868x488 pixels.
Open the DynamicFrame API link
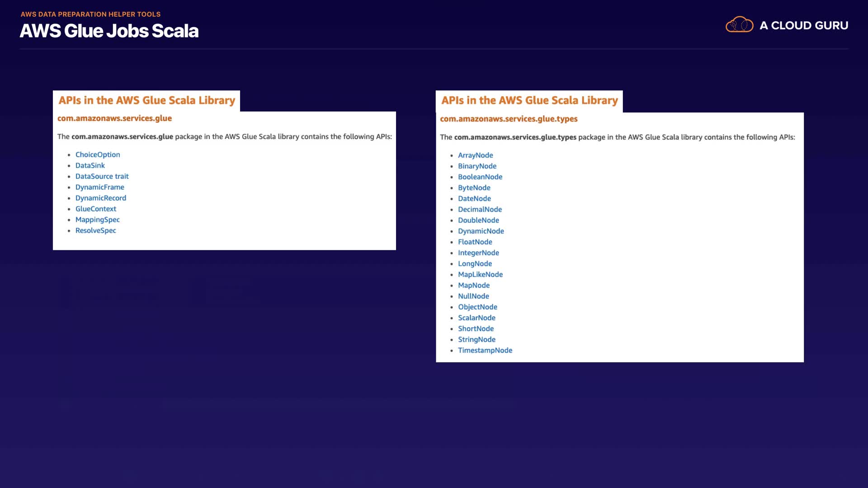99,187
